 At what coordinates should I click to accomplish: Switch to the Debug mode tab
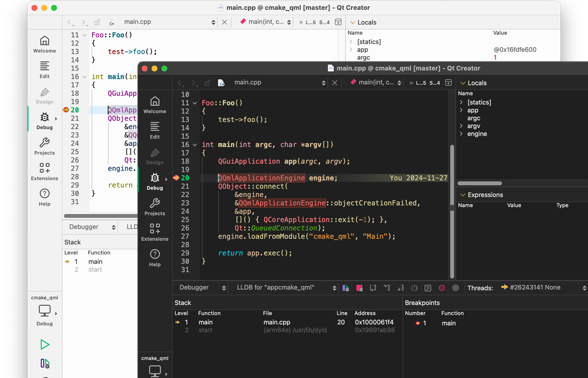(x=155, y=181)
